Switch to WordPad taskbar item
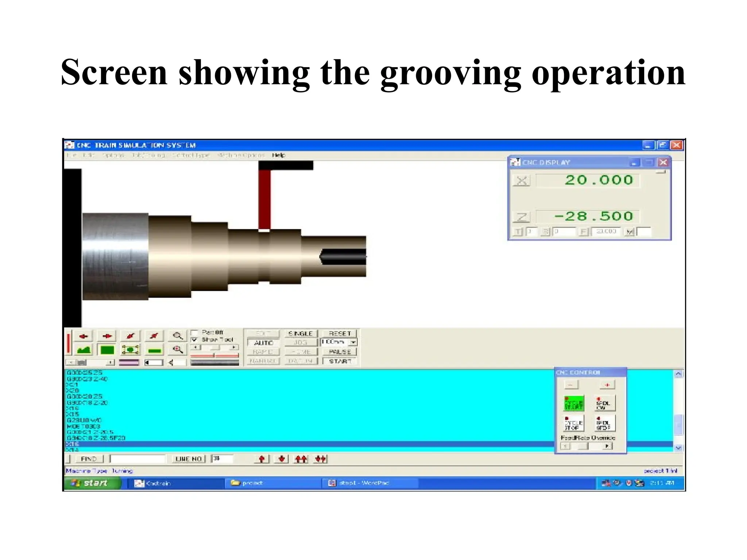 pyautogui.click(x=369, y=483)
